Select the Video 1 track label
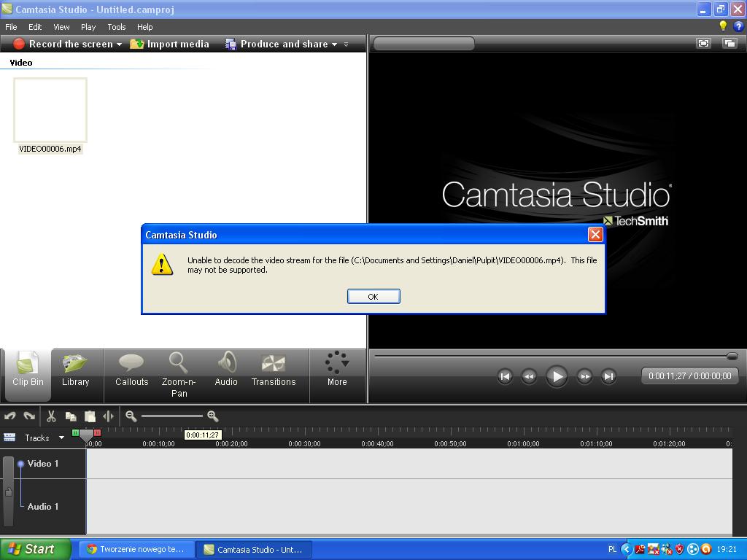Screen dimensions: 747x560 click(x=43, y=463)
